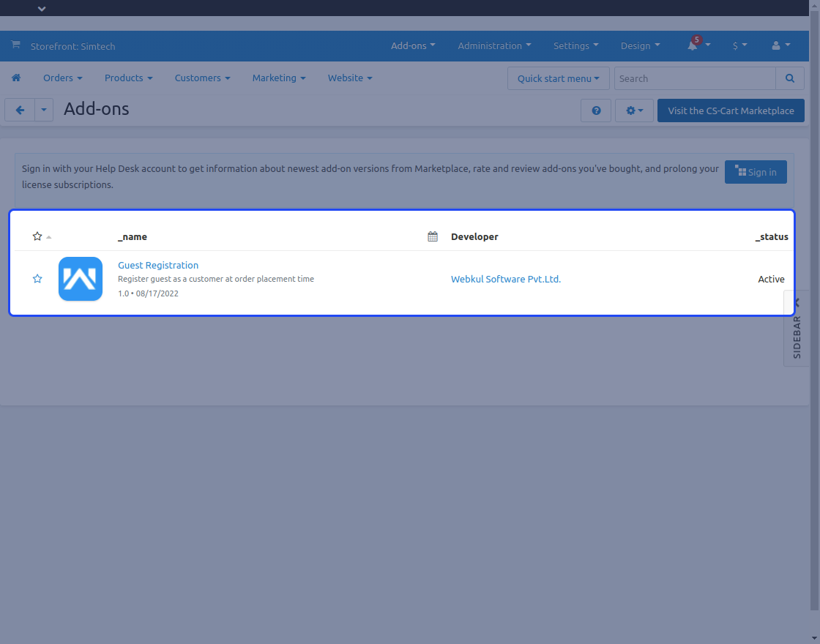Sort by the _name column header
The image size is (820, 644).
click(133, 237)
